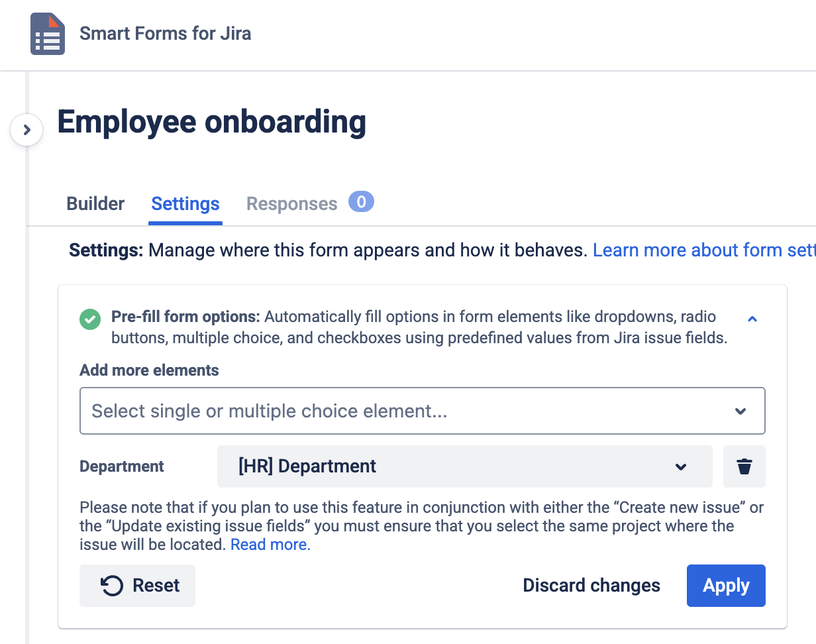Click Discard changes
The image size is (816, 644).
click(591, 586)
